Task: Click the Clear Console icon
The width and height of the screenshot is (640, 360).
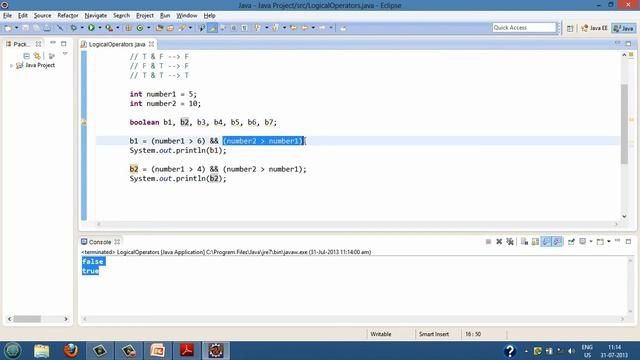Action: (x=524, y=242)
